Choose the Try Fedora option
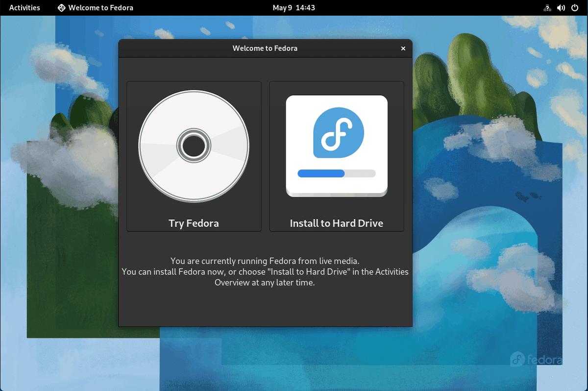The height and width of the screenshot is (391, 588). tap(194, 156)
